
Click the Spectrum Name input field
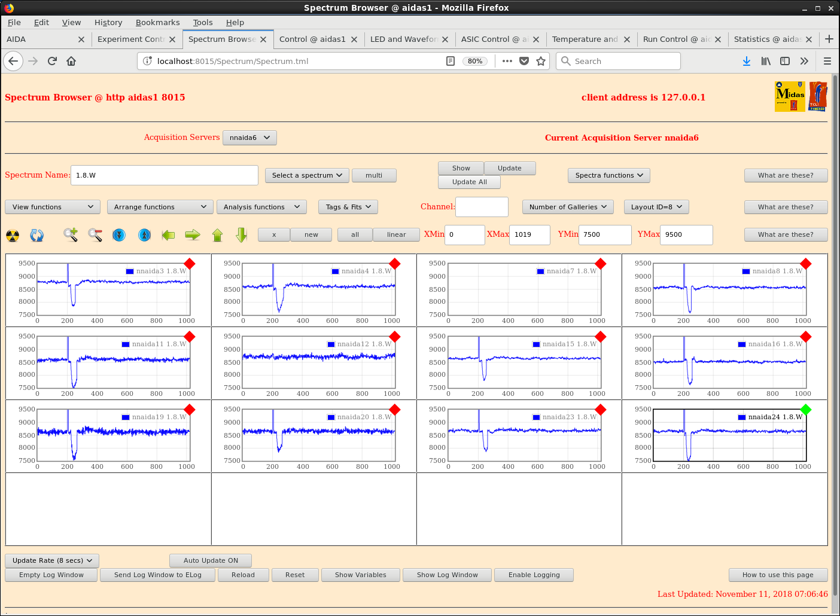point(165,175)
